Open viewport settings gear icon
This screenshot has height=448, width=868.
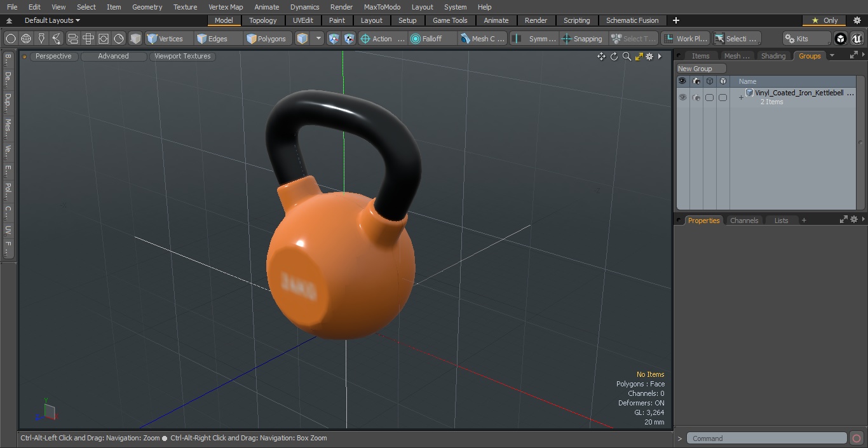[x=649, y=57]
